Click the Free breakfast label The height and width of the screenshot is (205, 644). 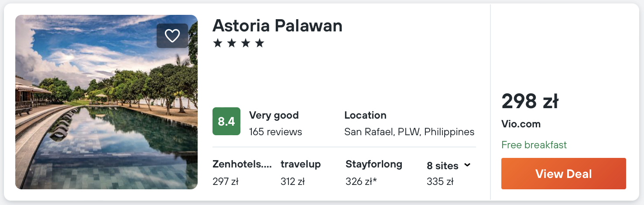tap(534, 145)
